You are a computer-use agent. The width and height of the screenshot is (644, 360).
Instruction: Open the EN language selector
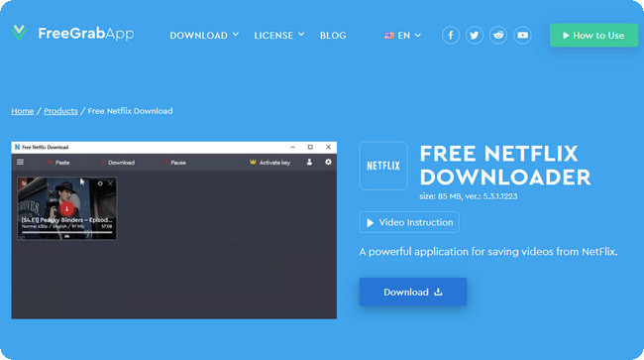(403, 36)
